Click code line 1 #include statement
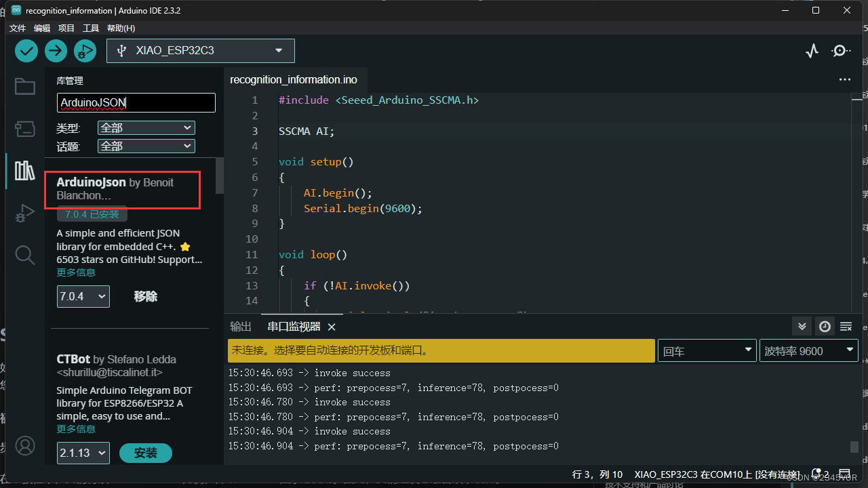This screenshot has width=868, height=488. click(x=378, y=100)
